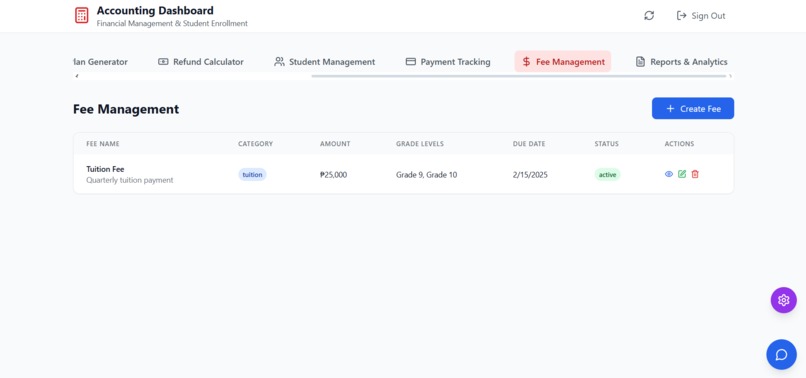The image size is (806, 378).
Task: Click the GRADE LEVELS column header
Action: pyautogui.click(x=420, y=144)
